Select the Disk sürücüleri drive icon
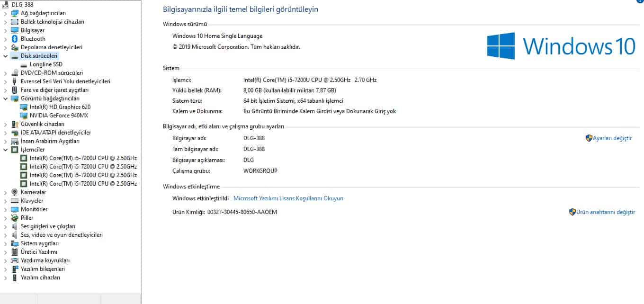This screenshot has width=644, height=304. click(15, 56)
